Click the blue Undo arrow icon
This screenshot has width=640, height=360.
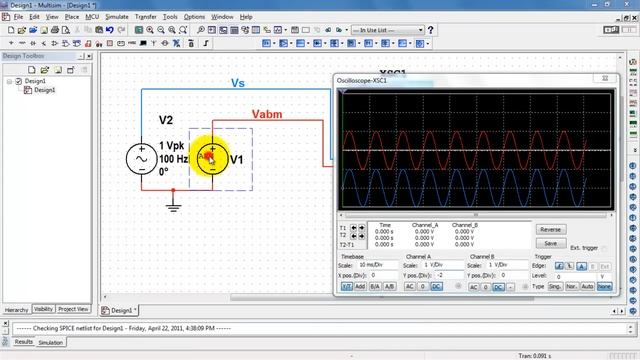pos(110,30)
